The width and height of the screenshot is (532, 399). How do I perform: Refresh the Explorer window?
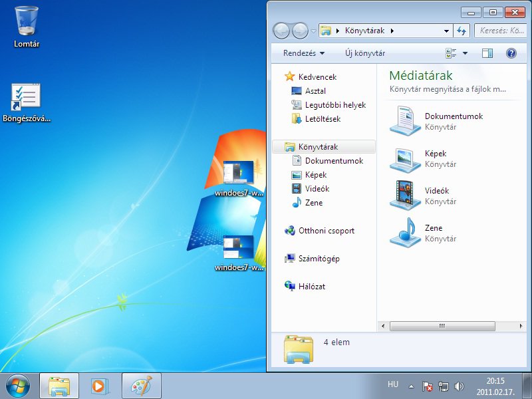[x=462, y=31]
